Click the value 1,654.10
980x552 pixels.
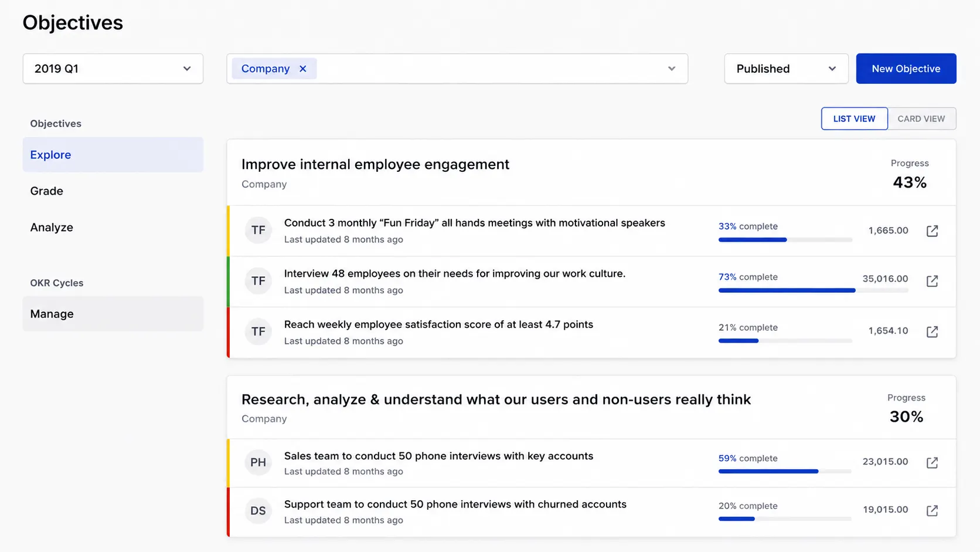tap(888, 331)
